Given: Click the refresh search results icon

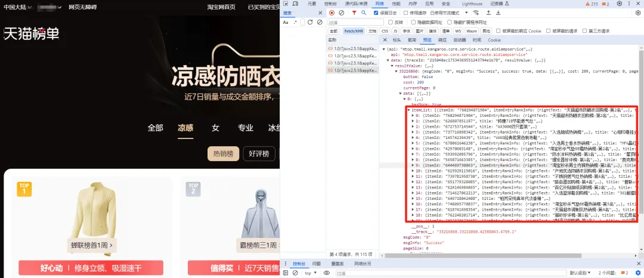Looking at the screenshot, I should pos(310,22).
